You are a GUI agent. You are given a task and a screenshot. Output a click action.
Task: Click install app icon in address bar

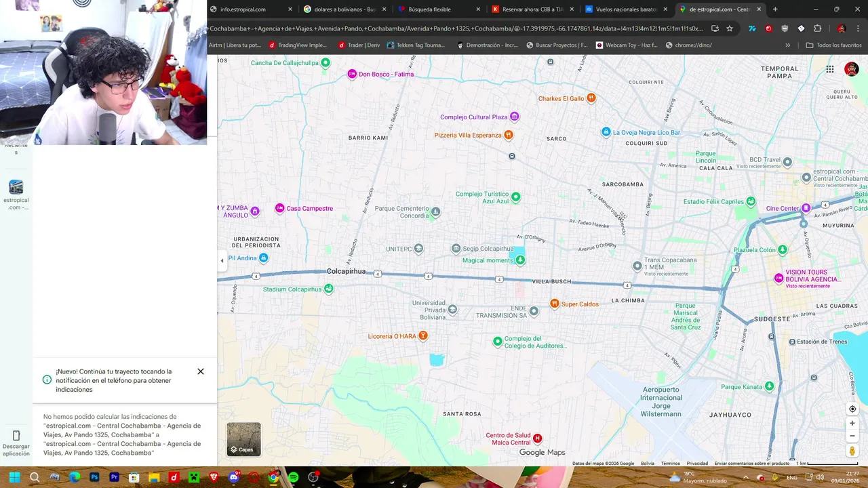pos(715,28)
